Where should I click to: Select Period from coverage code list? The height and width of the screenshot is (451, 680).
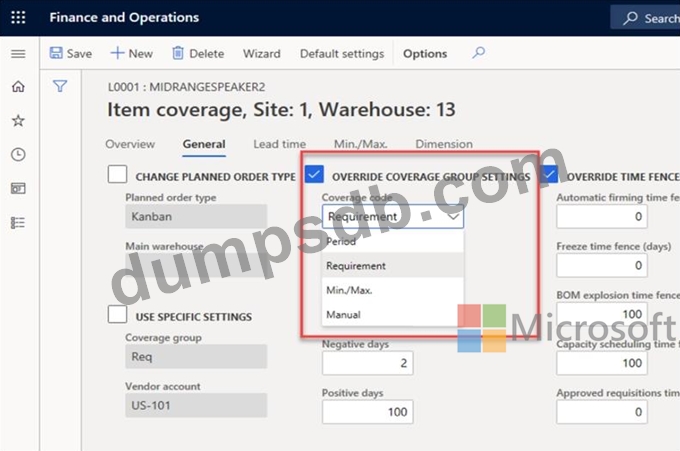[x=341, y=242]
